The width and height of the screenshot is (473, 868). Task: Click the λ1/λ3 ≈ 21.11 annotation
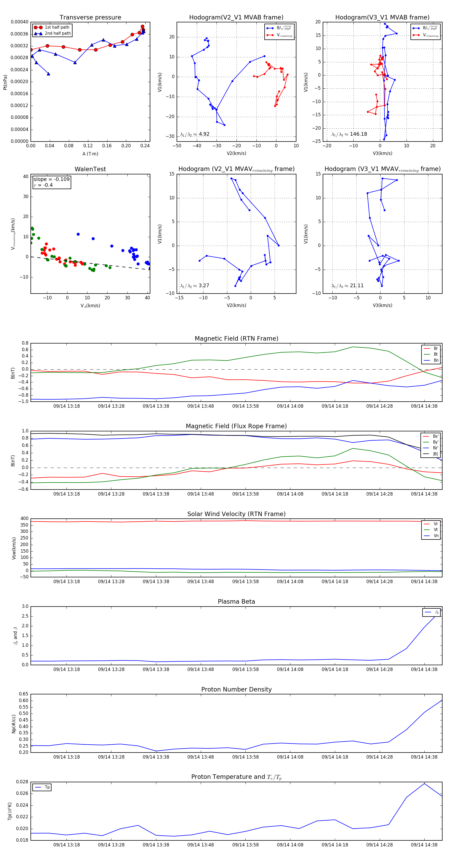point(347,286)
